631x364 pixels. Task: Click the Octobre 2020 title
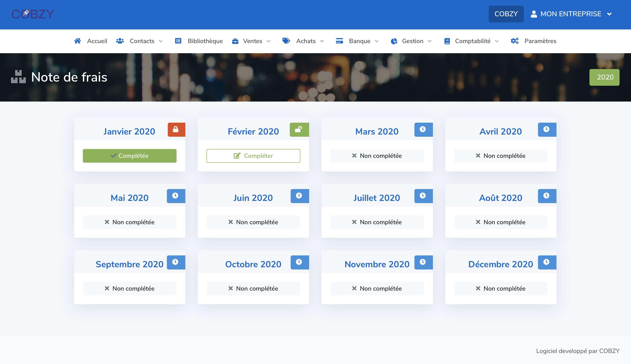253,264
